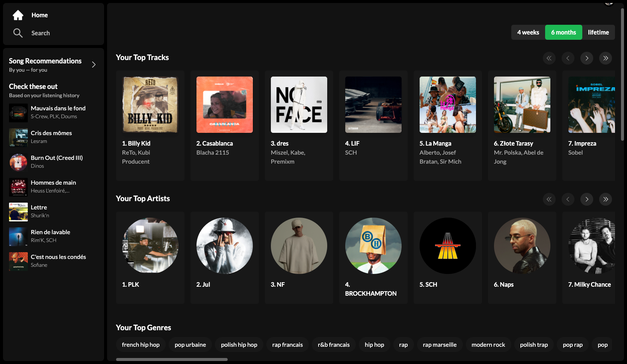Viewport: 627px width, 364px height.
Task: Click the Search label in sidebar
Action: click(41, 33)
